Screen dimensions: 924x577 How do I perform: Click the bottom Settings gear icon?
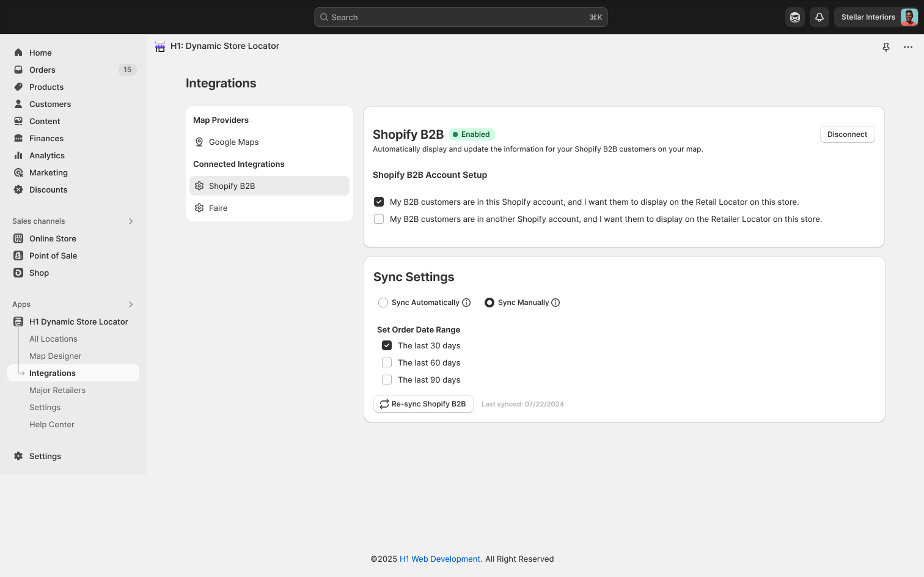coord(18,456)
